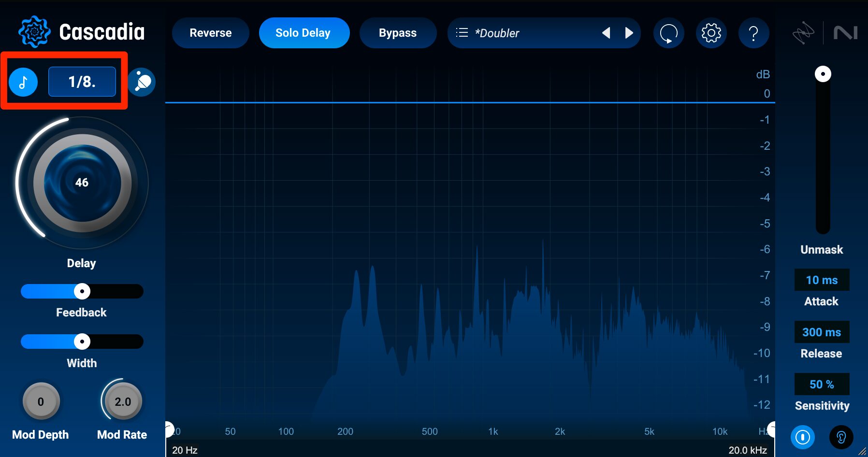Click the Cascadia gear logo
Image resolution: width=868 pixels, height=457 pixels.
click(x=34, y=32)
